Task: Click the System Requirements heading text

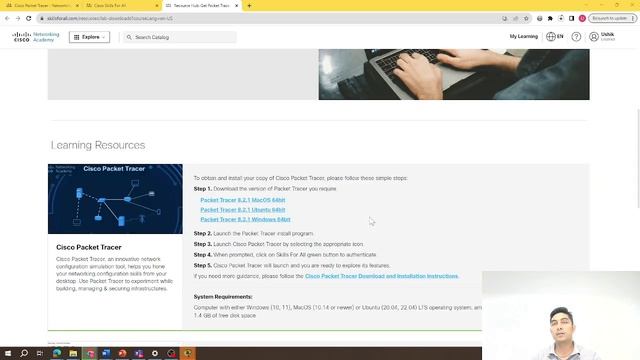Action: [x=223, y=297]
